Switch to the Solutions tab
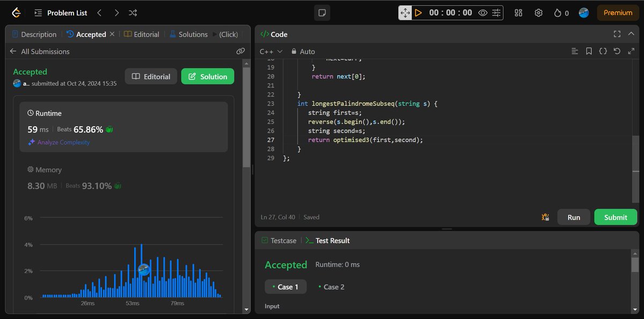 (188, 34)
